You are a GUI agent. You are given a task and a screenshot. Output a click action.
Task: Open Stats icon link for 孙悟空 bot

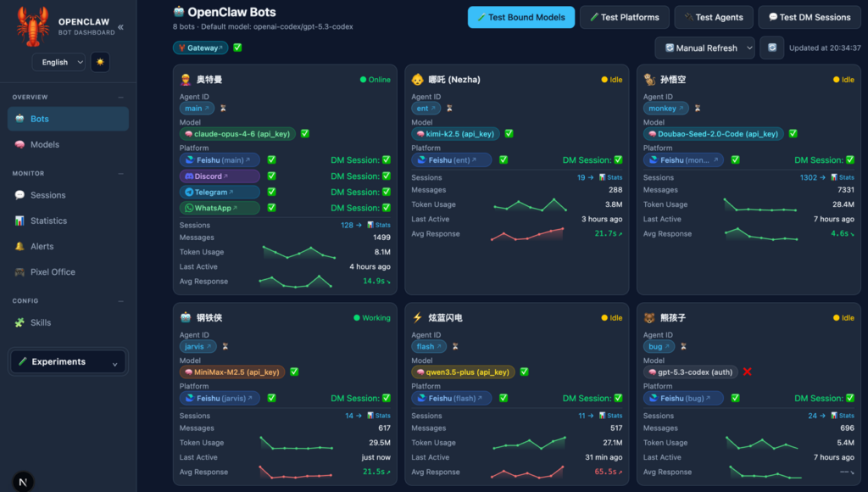coord(842,177)
